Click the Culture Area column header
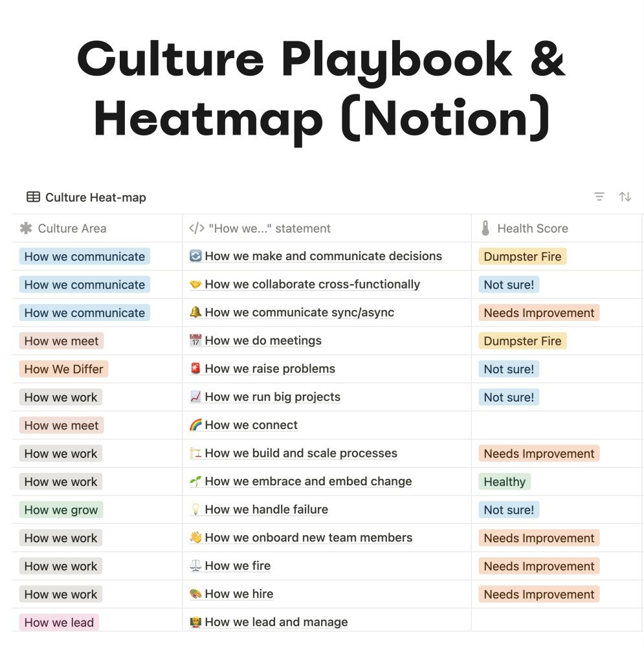644x647 pixels. pos(98,228)
